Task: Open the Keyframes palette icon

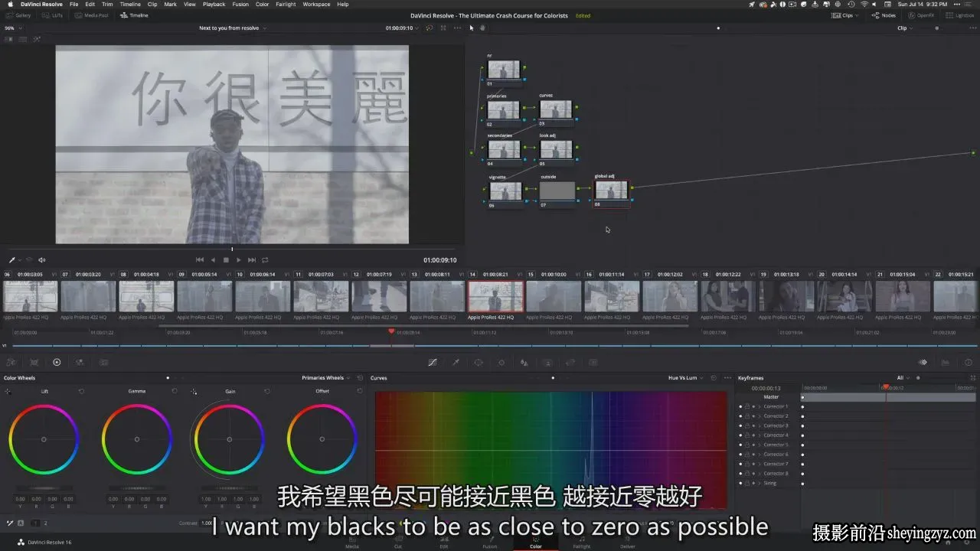Action: point(923,362)
